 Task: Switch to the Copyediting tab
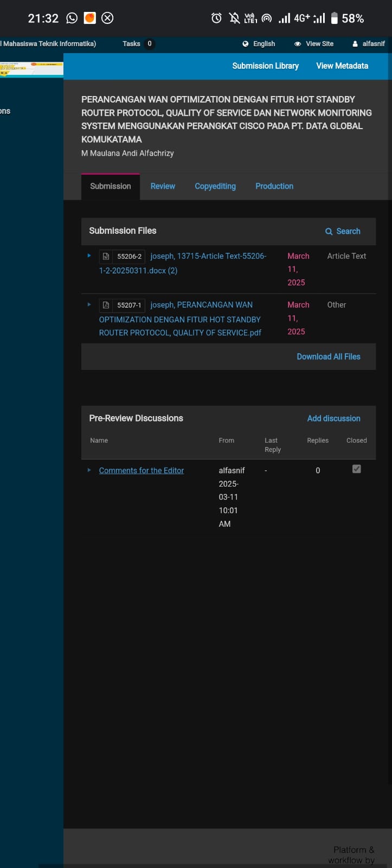pyautogui.click(x=215, y=186)
